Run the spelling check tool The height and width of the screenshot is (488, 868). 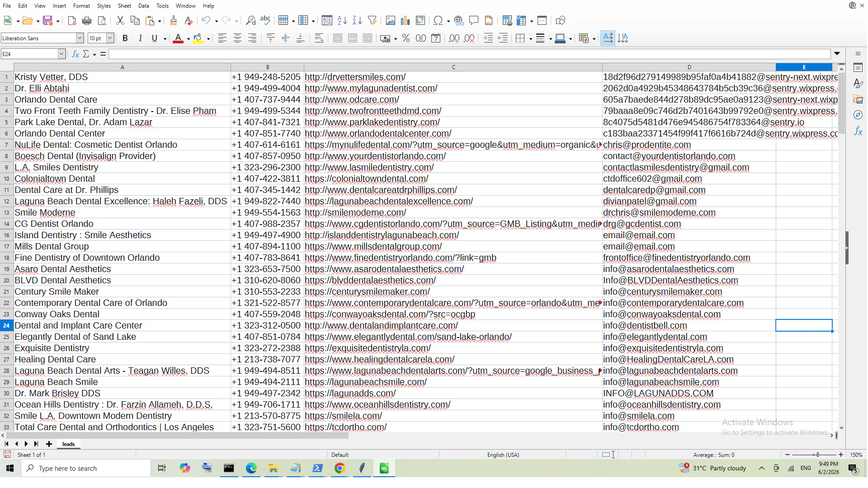tap(265, 20)
